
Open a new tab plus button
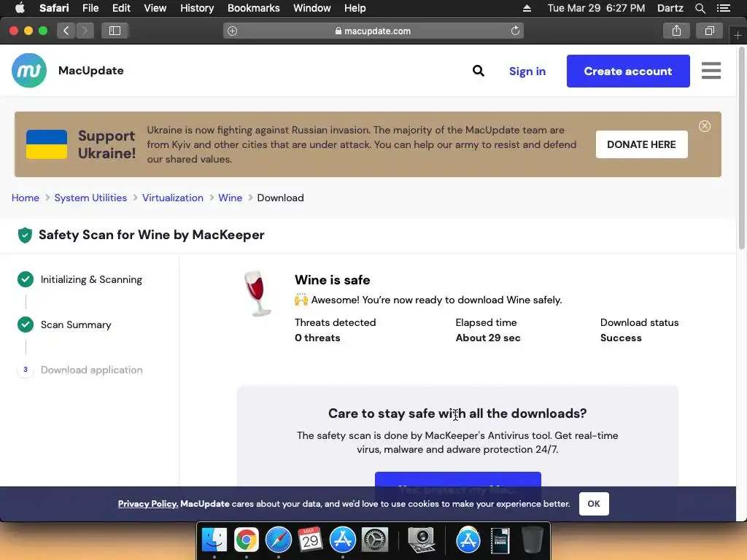point(738,35)
